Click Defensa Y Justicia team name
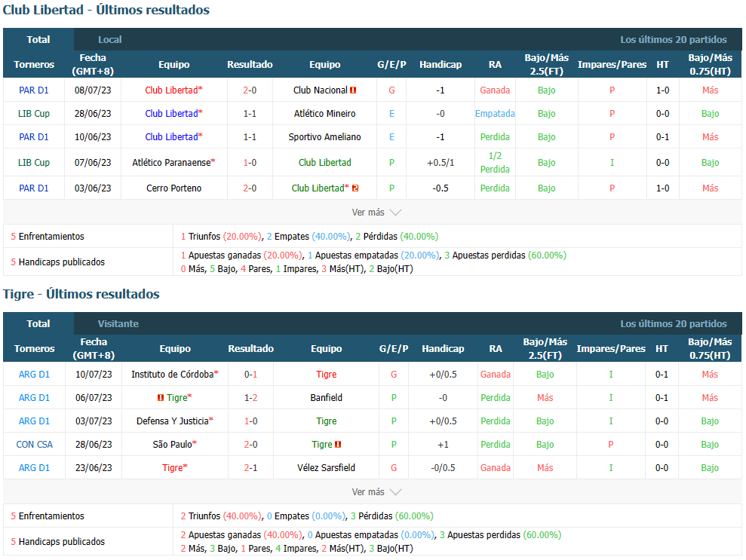The width and height of the screenshot is (746, 560). click(172, 421)
